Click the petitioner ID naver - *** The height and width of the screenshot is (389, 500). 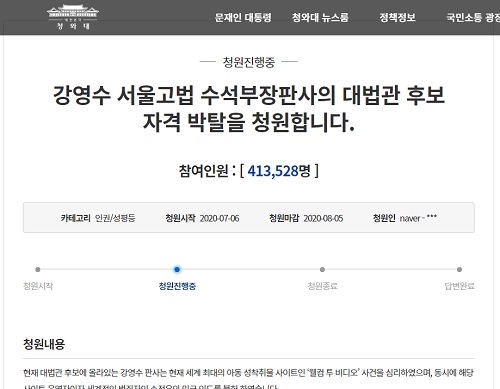(418, 218)
